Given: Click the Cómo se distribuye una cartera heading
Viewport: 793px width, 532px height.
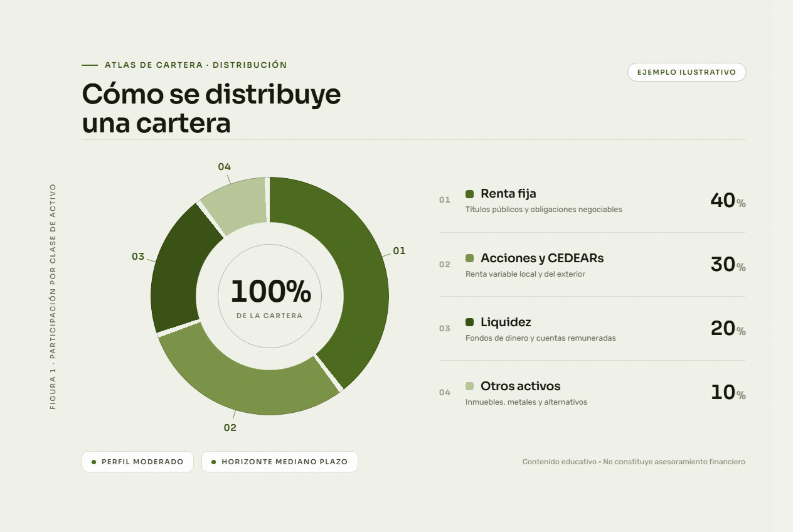Looking at the screenshot, I should coord(211,109).
